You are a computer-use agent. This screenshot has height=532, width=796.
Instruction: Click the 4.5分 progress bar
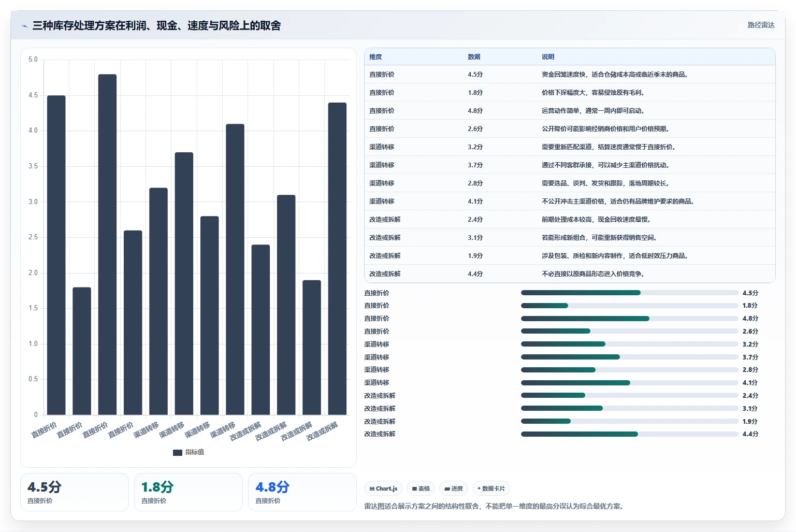coord(629,293)
